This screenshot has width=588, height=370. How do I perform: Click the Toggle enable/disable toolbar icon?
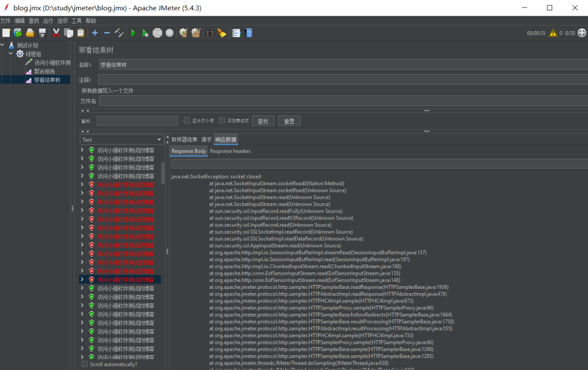click(x=119, y=33)
